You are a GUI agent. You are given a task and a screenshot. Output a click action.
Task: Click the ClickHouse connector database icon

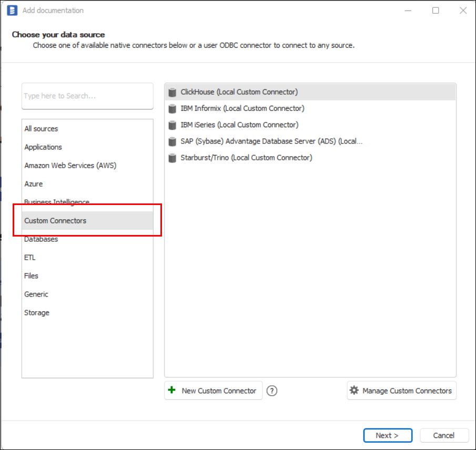[172, 92]
